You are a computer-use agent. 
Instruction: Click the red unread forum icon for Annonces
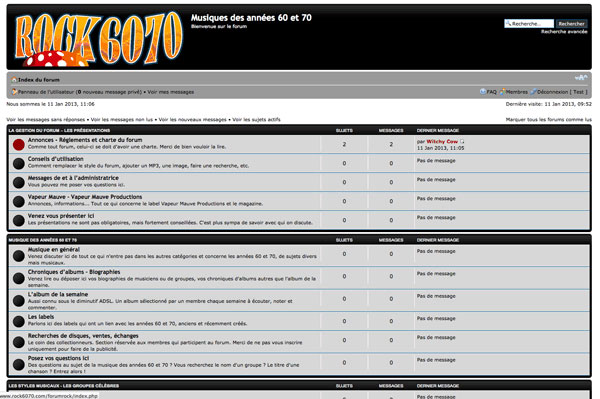click(x=18, y=145)
